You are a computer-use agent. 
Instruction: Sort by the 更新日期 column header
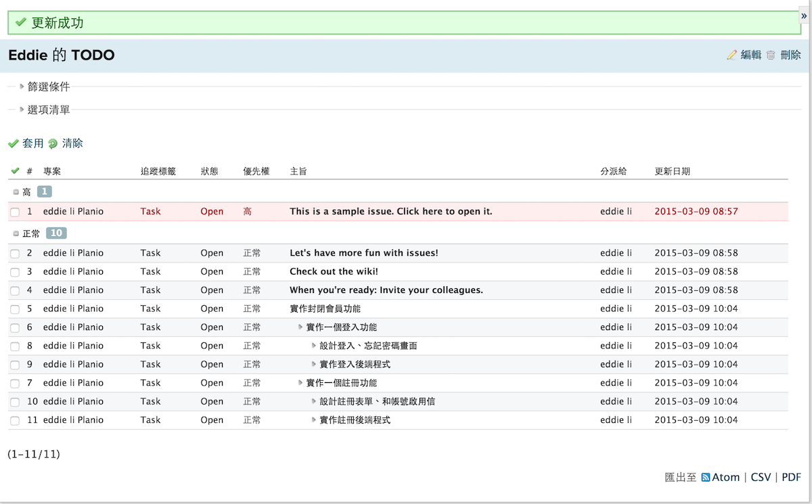(673, 171)
